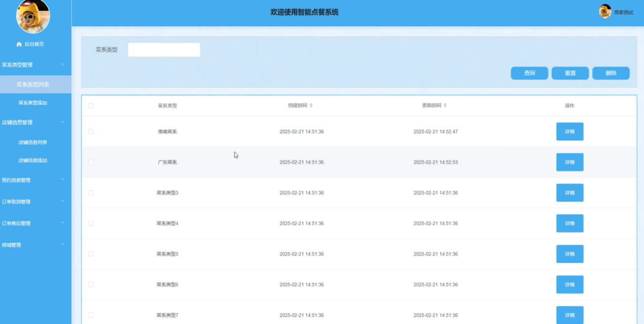Click the 查询 search button

(529, 73)
